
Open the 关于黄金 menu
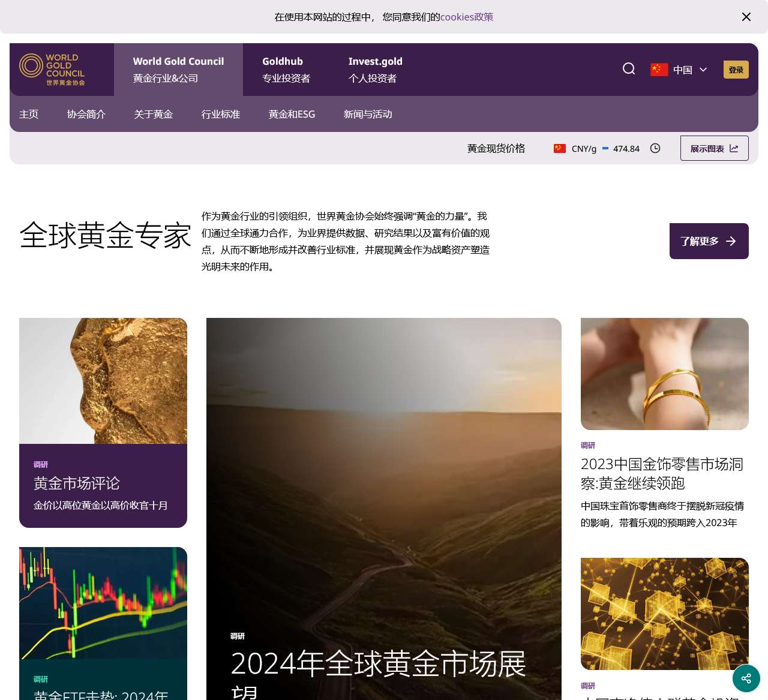click(154, 114)
